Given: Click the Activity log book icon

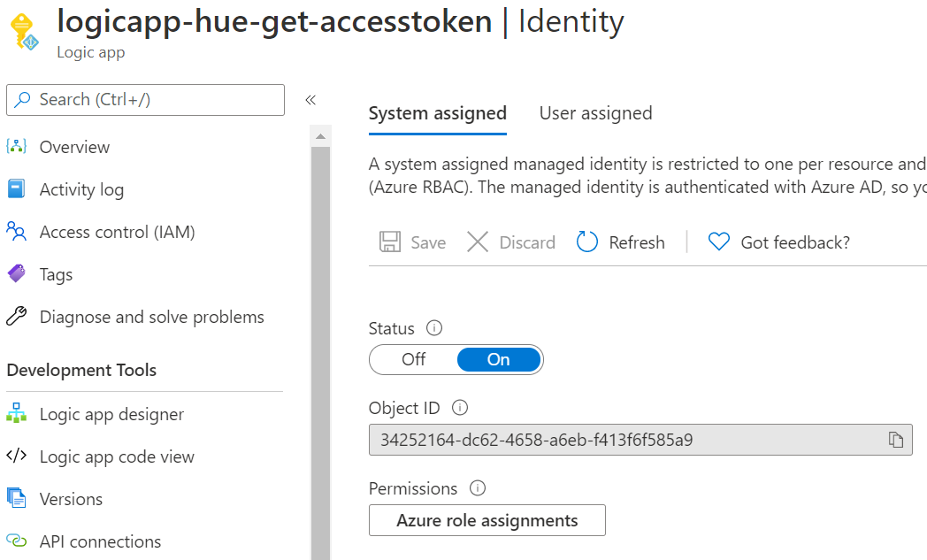Looking at the screenshot, I should pos(17,188).
